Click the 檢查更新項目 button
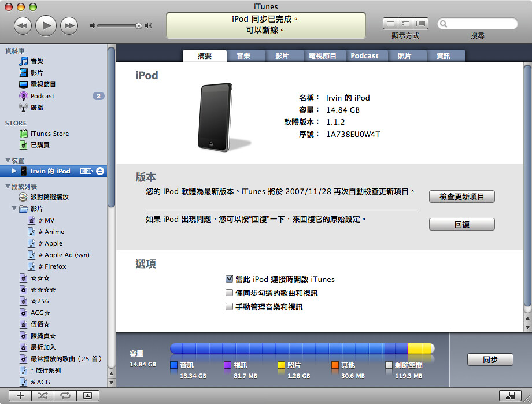Screen dimensions: 532x404 (461, 197)
